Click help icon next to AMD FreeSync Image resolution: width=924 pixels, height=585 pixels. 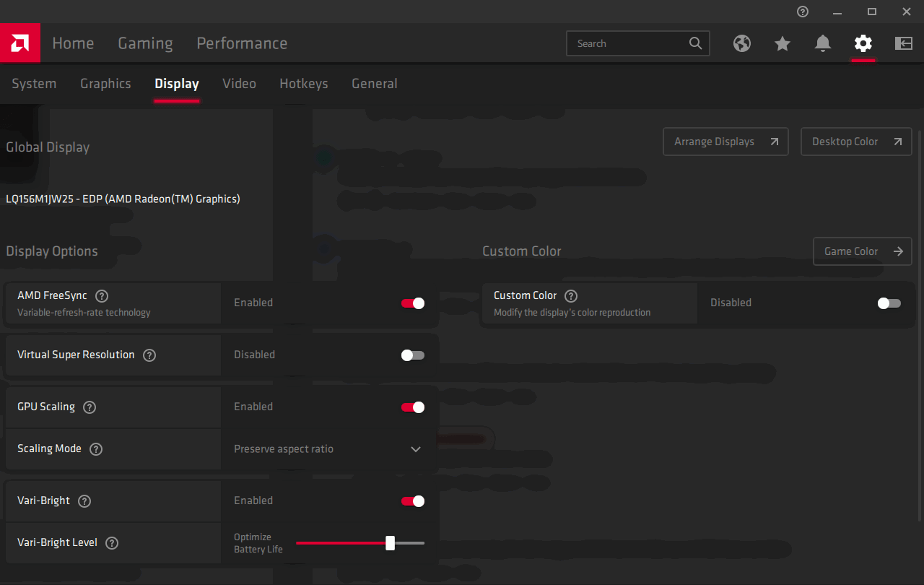[x=102, y=295]
